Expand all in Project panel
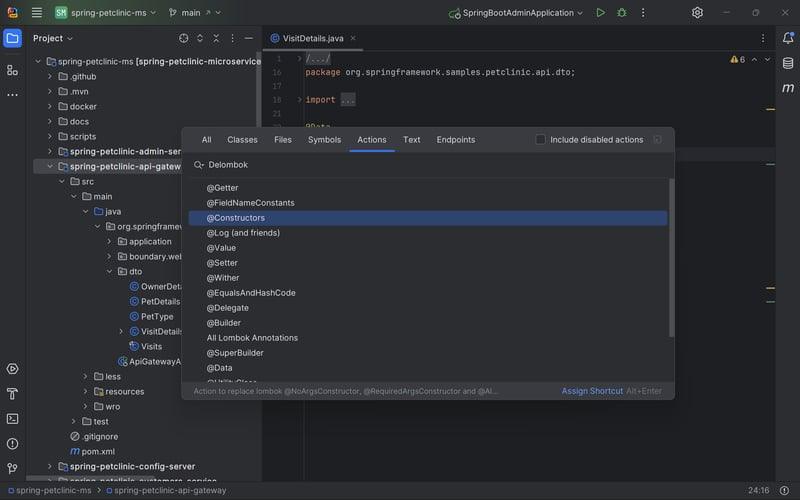Viewport: 800px width, 500px height. pyautogui.click(x=200, y=38)
